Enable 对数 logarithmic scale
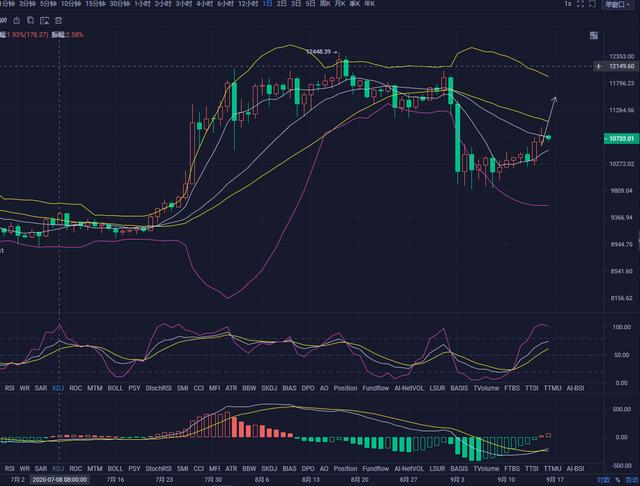Image resolution: width=640 pixels, height=486 pixels. (x=604, y=480)
